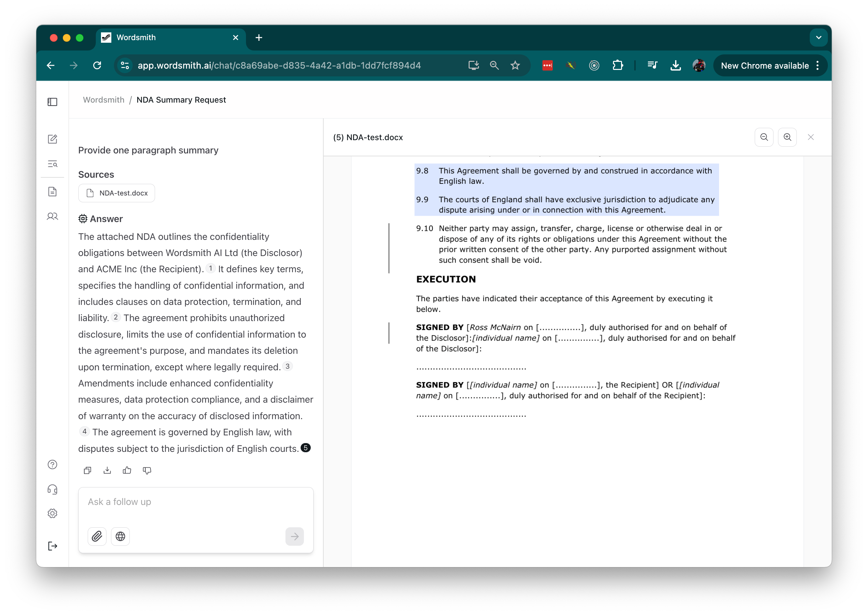
Task: Zoom in on the NDA-test.docx preview
Action: click(x=787, y=137)
